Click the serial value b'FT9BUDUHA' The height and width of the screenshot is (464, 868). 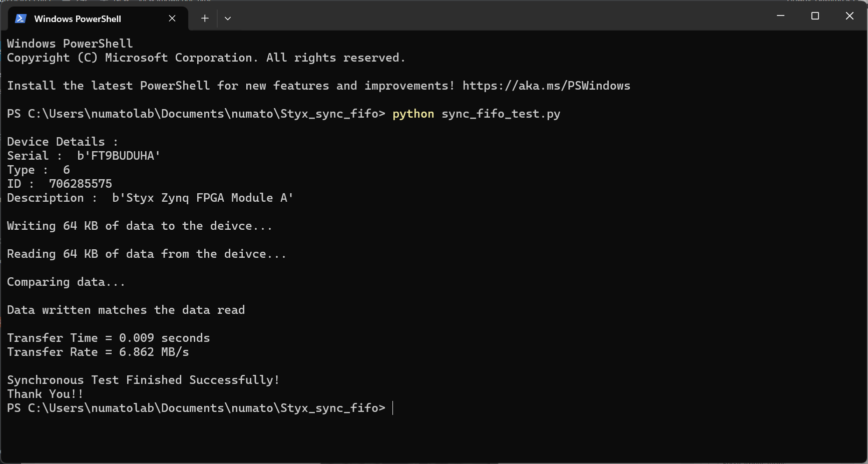pyautogui.click(x=119, y=156)
